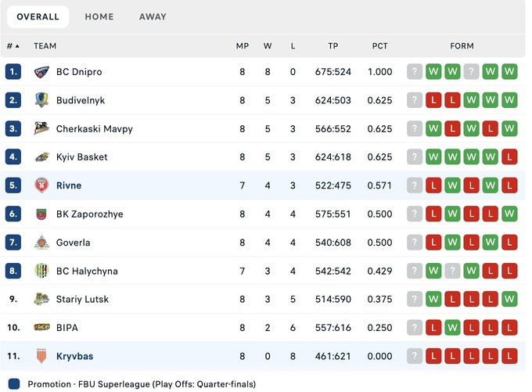Open Kyiv Basket's latest loss form badge
The height and width of the screenshot is (392, 532).
pyautogui.click(x=509, y=157)
